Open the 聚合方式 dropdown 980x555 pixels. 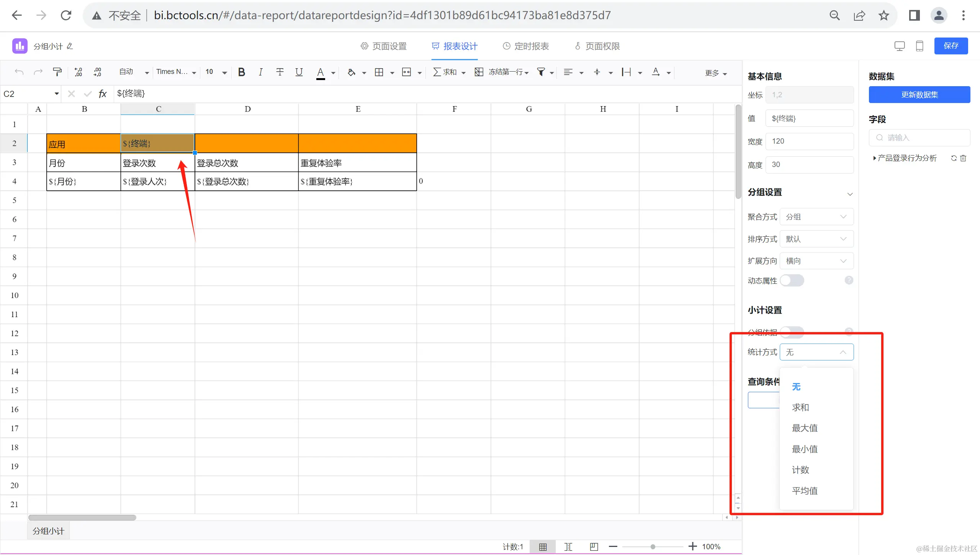pyautogui.click(x=816, y=217)
